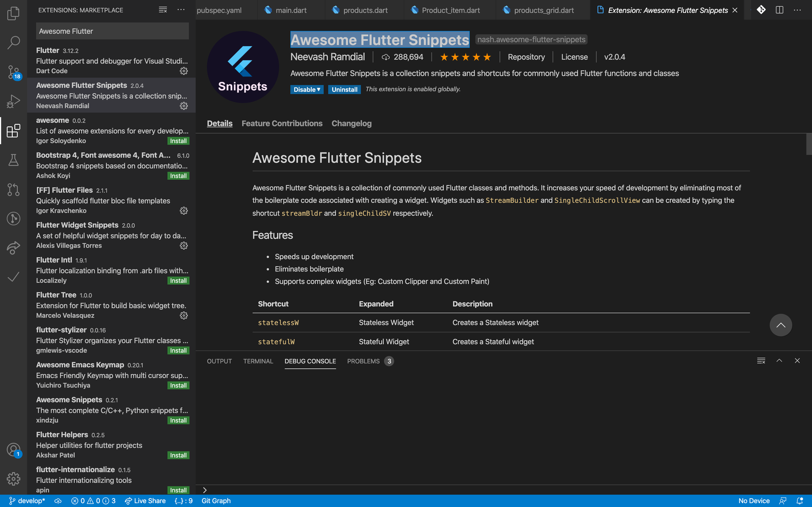
Task: Open the PROBLEMS panel tab
Action: [370, 361]
